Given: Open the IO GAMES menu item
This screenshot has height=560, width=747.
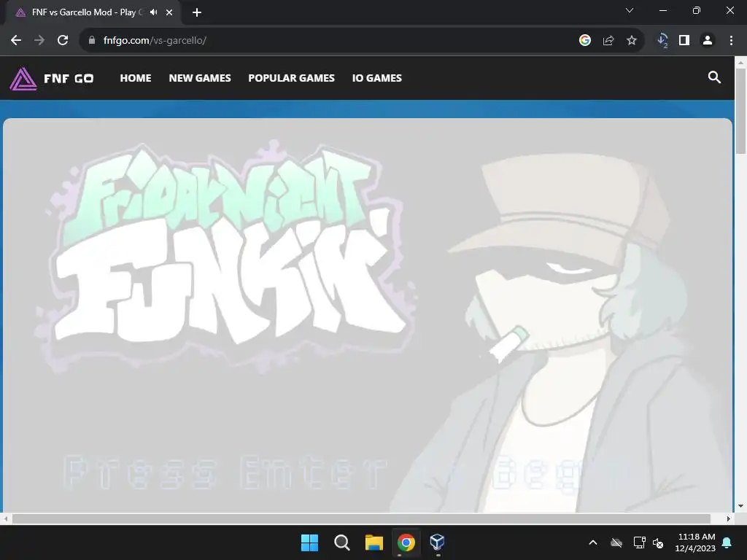Looking at the screenshot, I should click(x=377, y=78).
